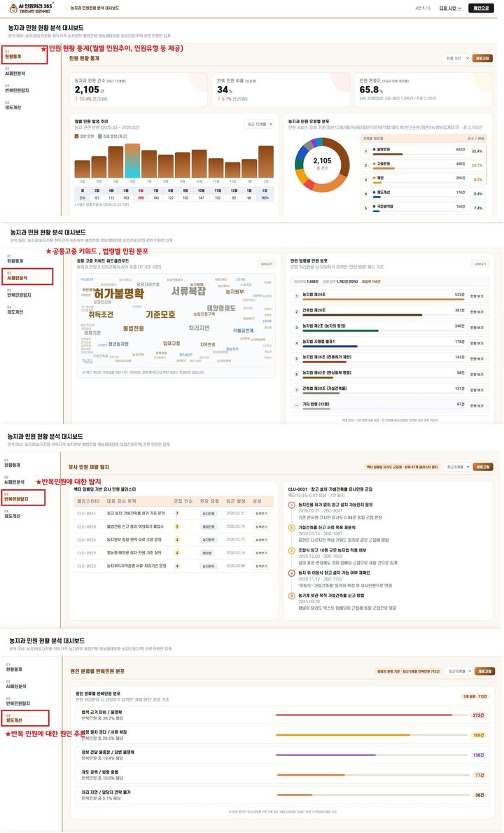Click 민원 보기 for 농지법 제34조
Screen dimensions: 504x833
[x=477, y=296]
